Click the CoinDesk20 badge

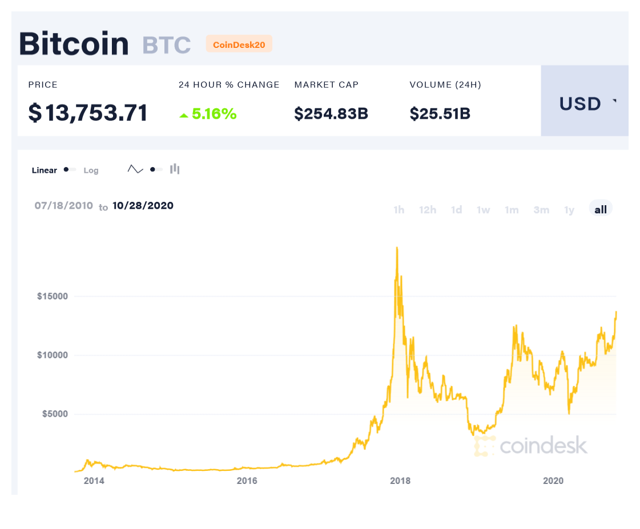[239, 44]
